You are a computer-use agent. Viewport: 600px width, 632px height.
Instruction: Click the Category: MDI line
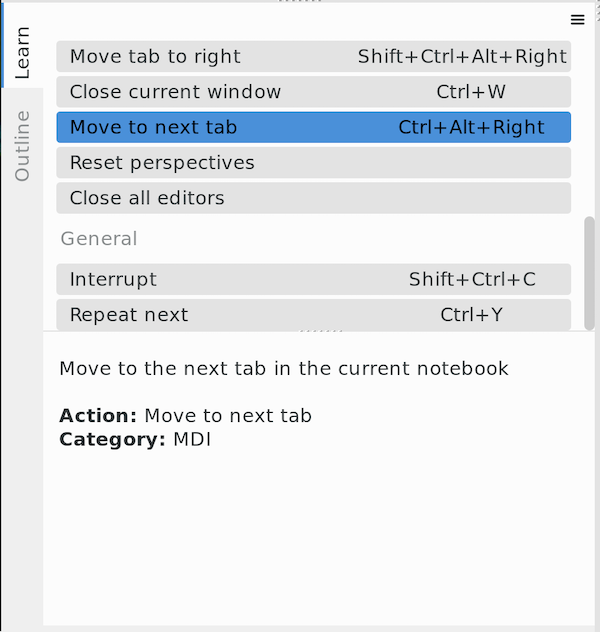[134, 438]
